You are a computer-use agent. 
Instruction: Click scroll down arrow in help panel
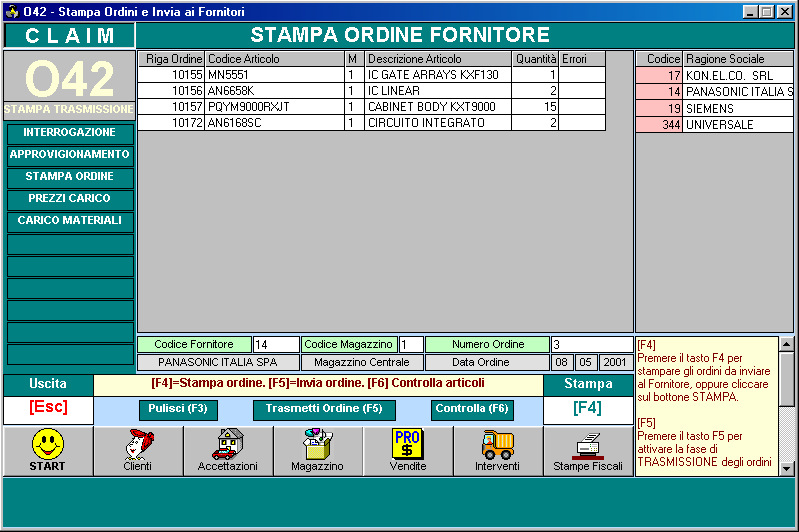786,468
